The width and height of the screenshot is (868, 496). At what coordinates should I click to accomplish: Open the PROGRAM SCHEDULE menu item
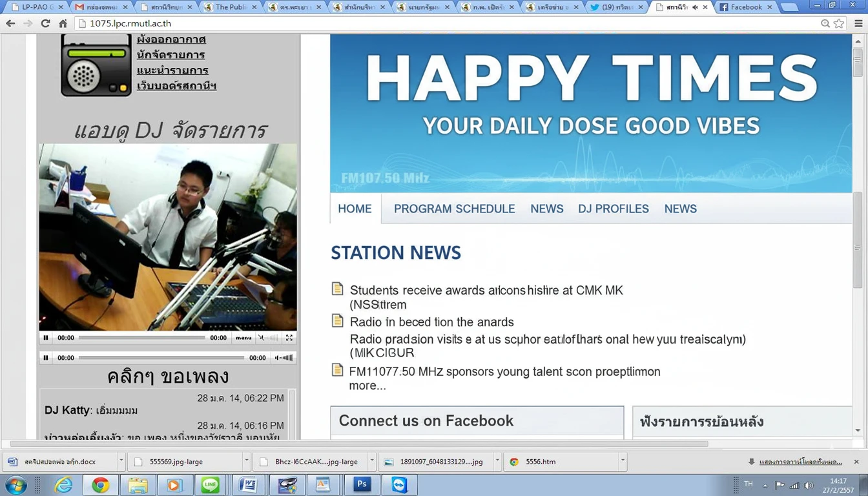click(454, 209)
